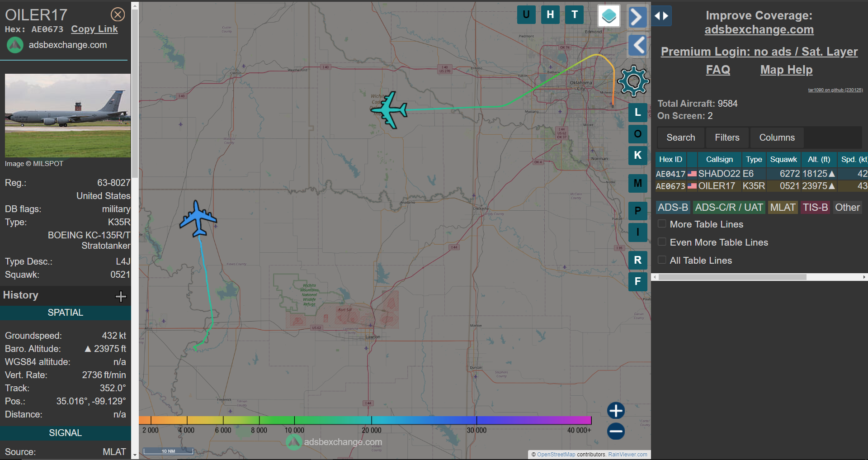Viewport: 868px width, 460px height.
Task: Select the SHADO22 table row
Action: (x=761, y=174)
